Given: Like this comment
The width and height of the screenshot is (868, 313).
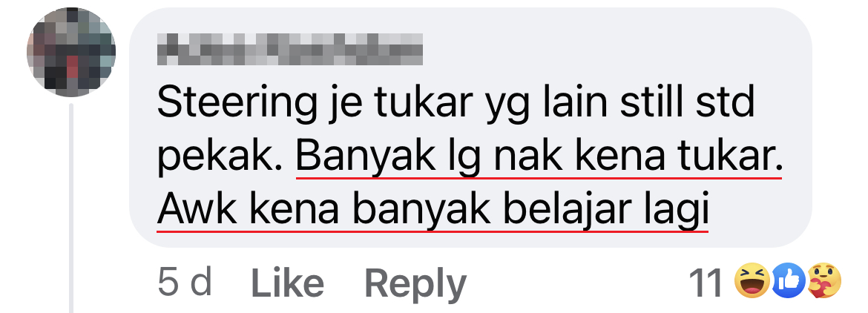Looking at the screenshot, I should point(287,283).
